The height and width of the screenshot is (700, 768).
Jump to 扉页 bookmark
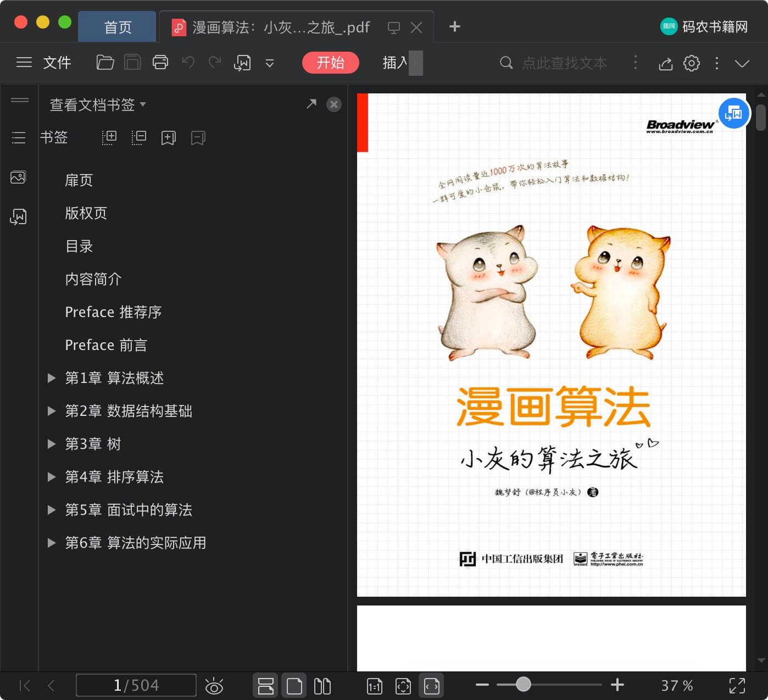(79, 180)
